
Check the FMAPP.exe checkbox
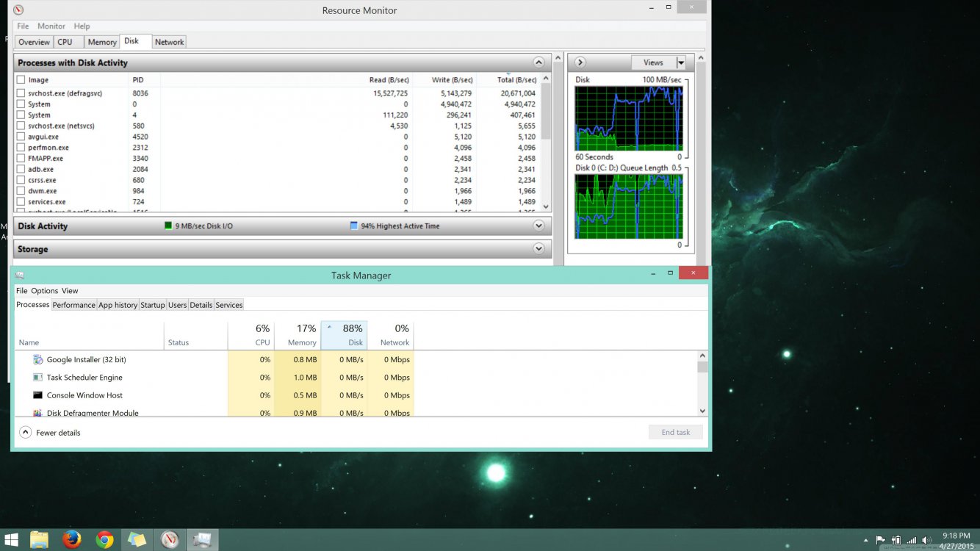point(21,159)
